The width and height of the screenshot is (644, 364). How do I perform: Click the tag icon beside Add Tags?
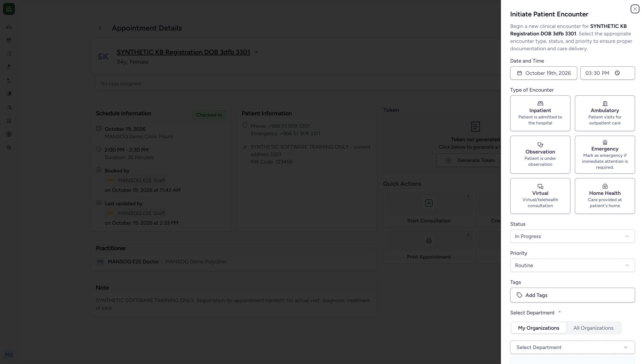pyautogui.click(x=519, y=295)
